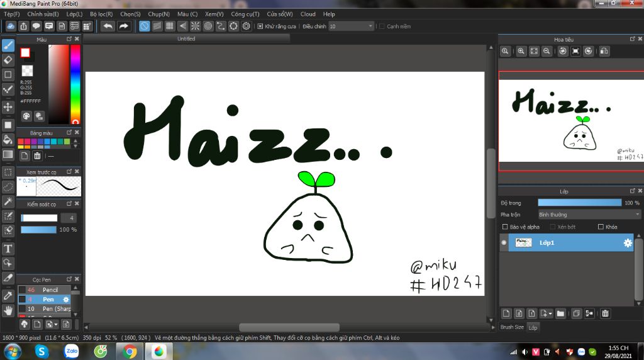This screenshot has height=360, width=644.
Task: Select the Brush tool in left toolbar
Action: 8,45
